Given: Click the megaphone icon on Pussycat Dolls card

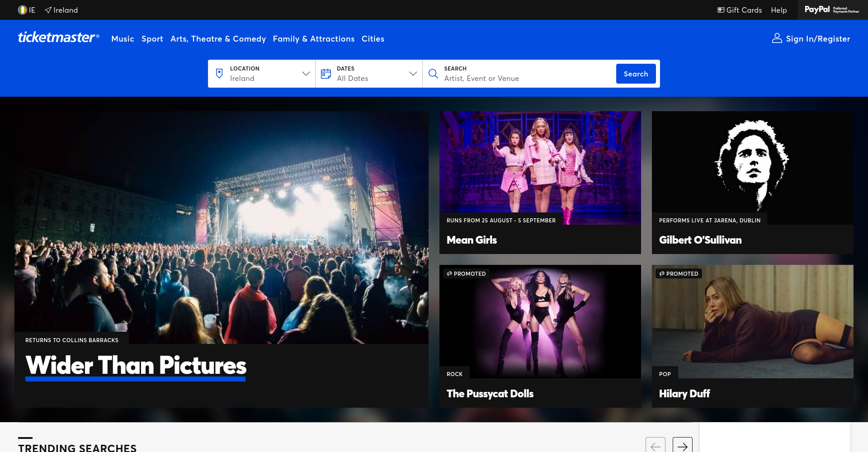Looking at the screenshot, I should click(449, 273).
